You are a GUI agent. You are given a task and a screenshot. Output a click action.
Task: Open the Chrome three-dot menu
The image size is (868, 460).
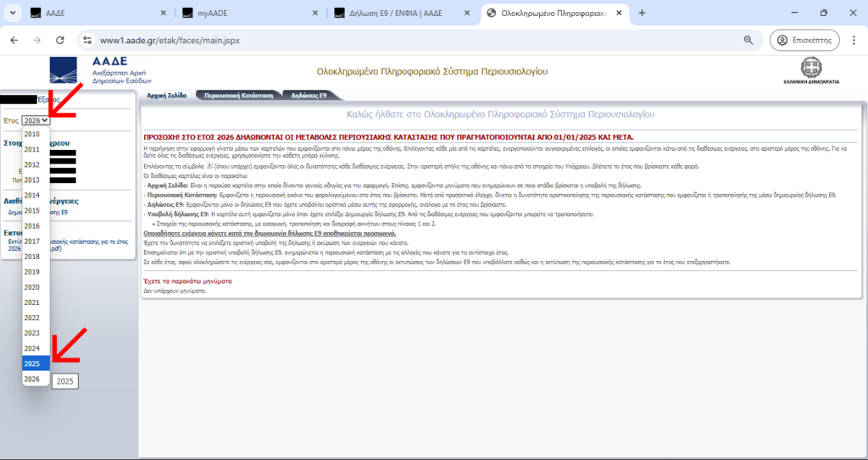pyautogui.click(x=854, y=40)
